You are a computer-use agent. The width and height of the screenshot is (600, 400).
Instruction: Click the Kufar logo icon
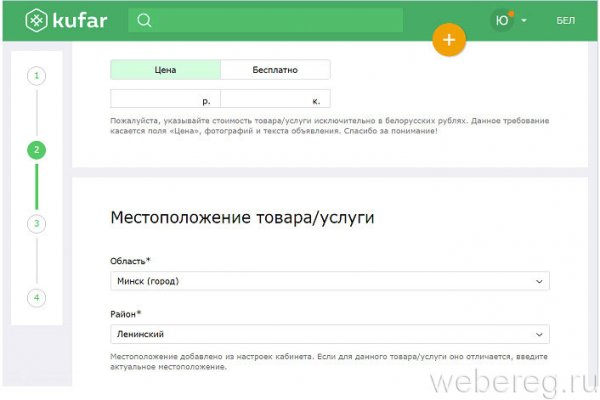pos(37,21)
